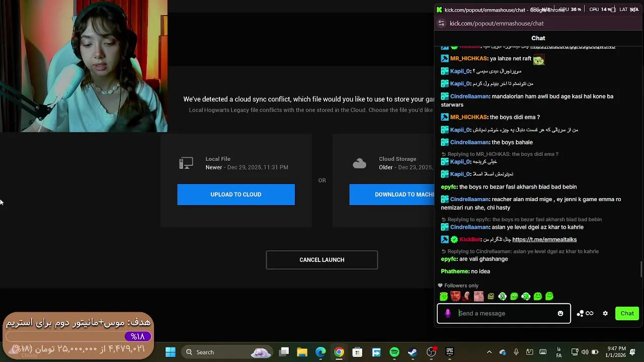This screenshot has height=362, width=644.
Task: Switch the FA input language indicator
Action: tap(559, 352)
